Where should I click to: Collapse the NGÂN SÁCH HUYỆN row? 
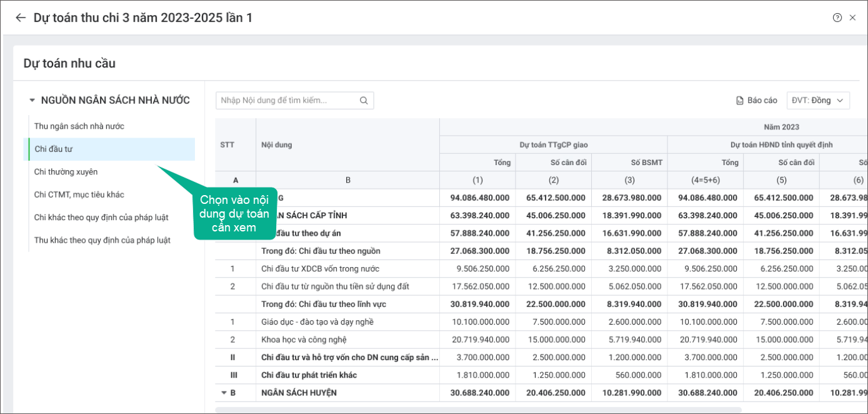tap(224, 393)
